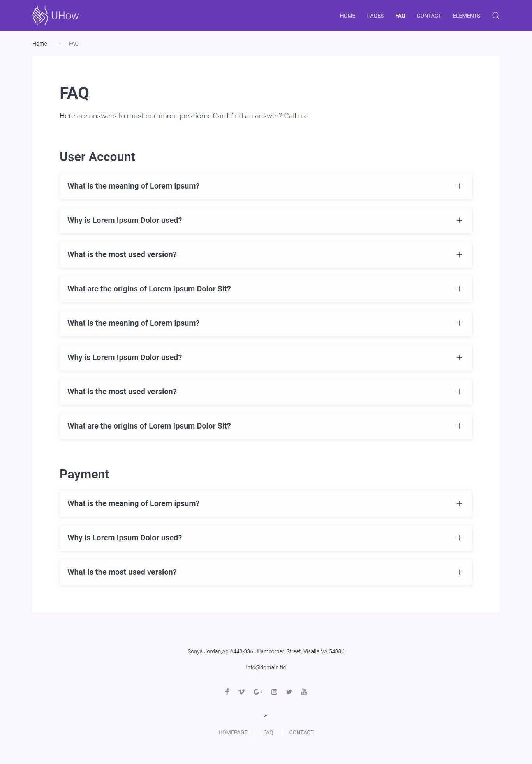The width and height of the screenshot is (532, 764).
Task: Click the Home breadcrumb link
Action: click(x=40, y=44)
